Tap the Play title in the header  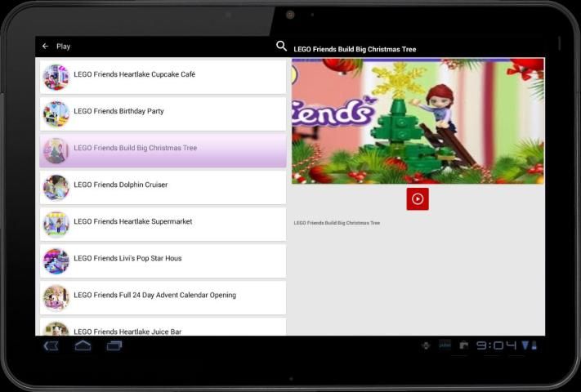click(x=64, y=47)
